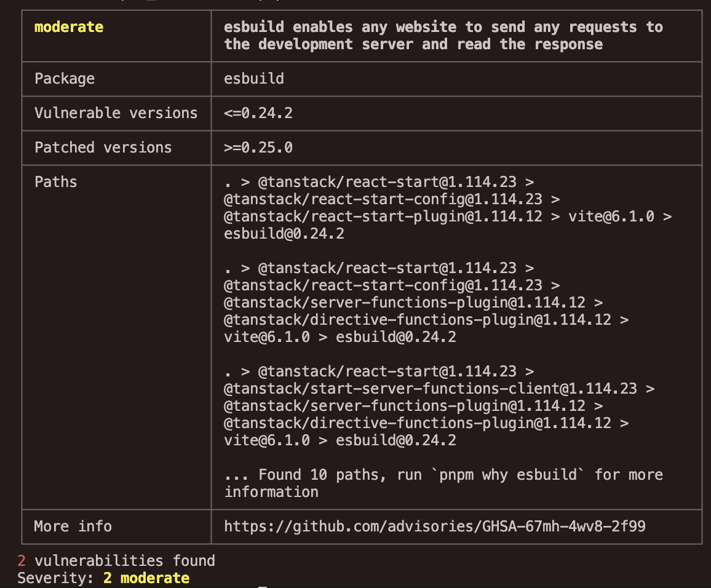Screen dimensions: 711x588
Task: Select the '<=0.24.2' vulnerable version value
Action: 258,113
